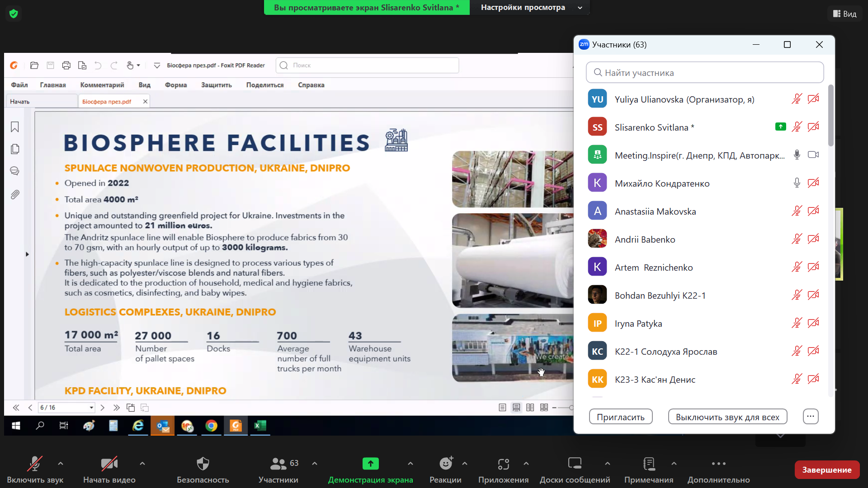Open Reactions in Zoom toolbar
868x488 pixels.
pos(445,470)
